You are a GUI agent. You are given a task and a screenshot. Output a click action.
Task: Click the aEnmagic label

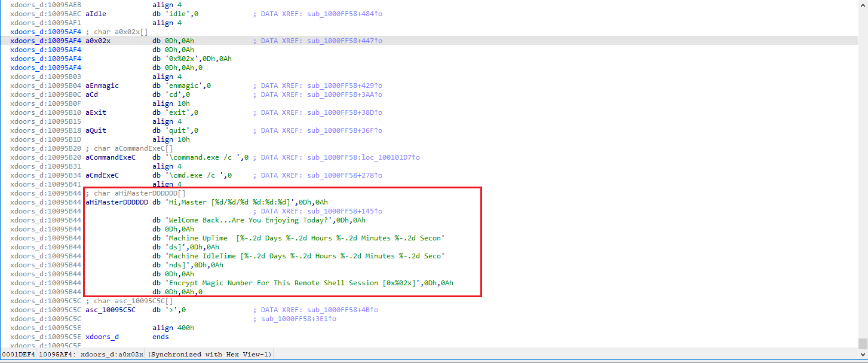(x=102, y=86)
